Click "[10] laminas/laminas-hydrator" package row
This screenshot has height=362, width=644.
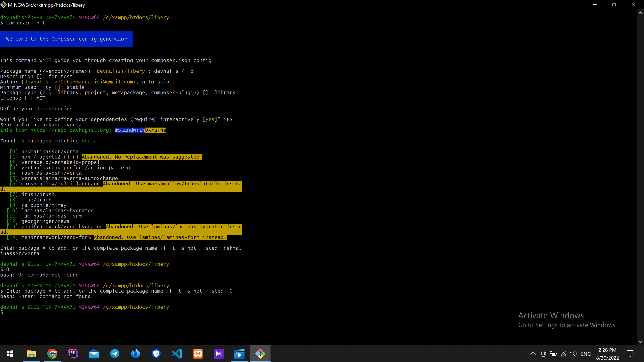(50, 210)
